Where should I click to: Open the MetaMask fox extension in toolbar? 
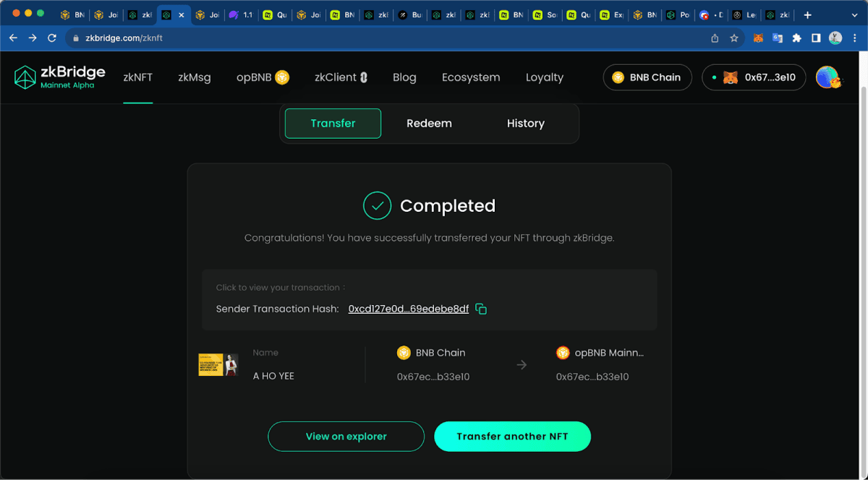[758, 38]
